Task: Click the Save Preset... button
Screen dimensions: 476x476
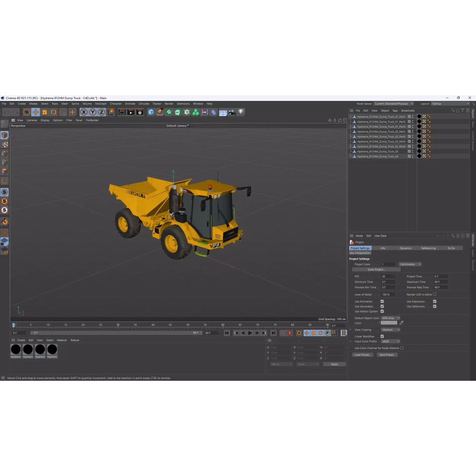Action: point(387,354)
